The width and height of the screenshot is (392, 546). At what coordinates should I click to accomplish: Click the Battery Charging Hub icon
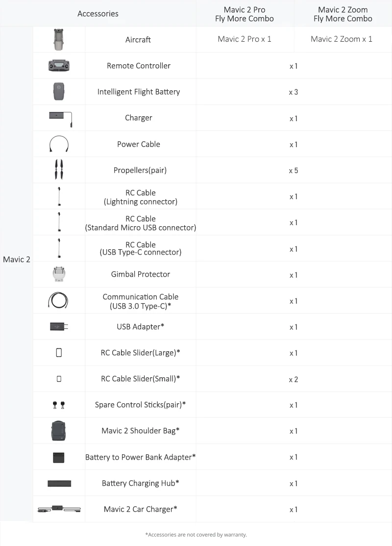59,483
